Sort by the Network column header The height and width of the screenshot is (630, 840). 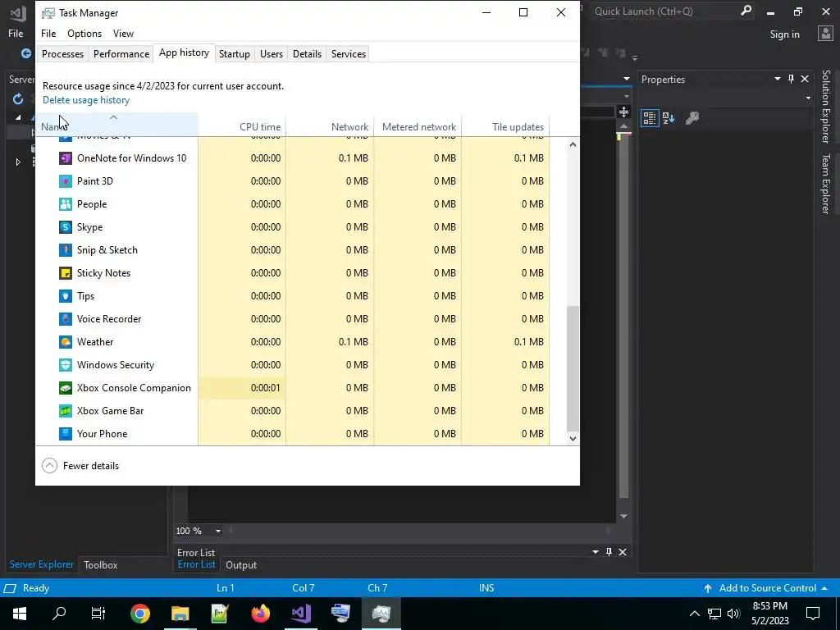(x=330, y=125)
